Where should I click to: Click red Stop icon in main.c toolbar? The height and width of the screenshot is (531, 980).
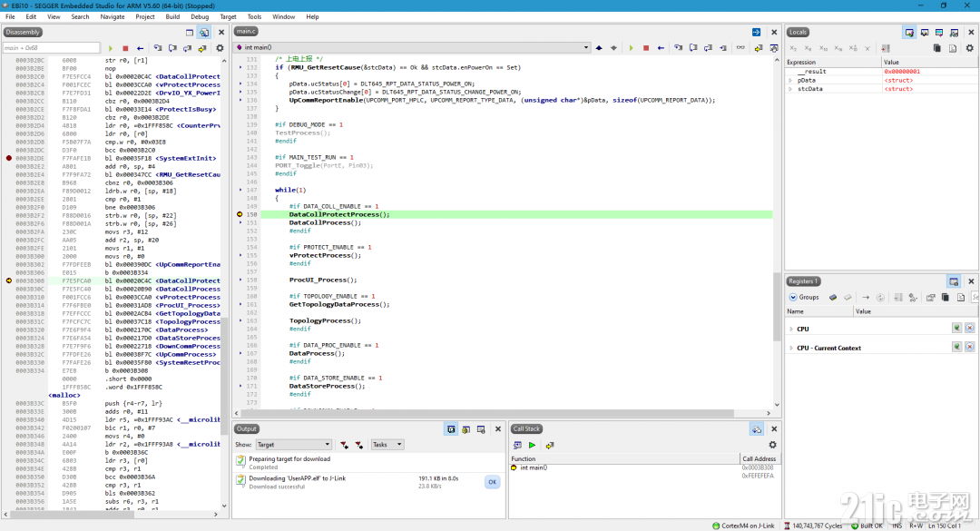coord(646,48)
